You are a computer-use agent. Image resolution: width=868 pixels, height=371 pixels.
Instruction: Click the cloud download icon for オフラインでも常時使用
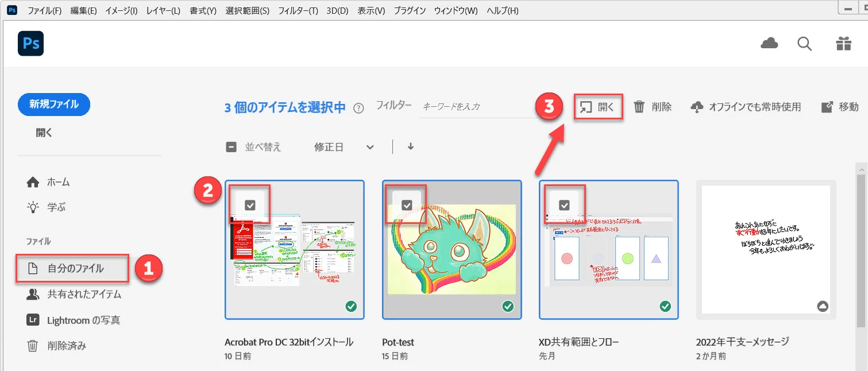pos(697,107)
